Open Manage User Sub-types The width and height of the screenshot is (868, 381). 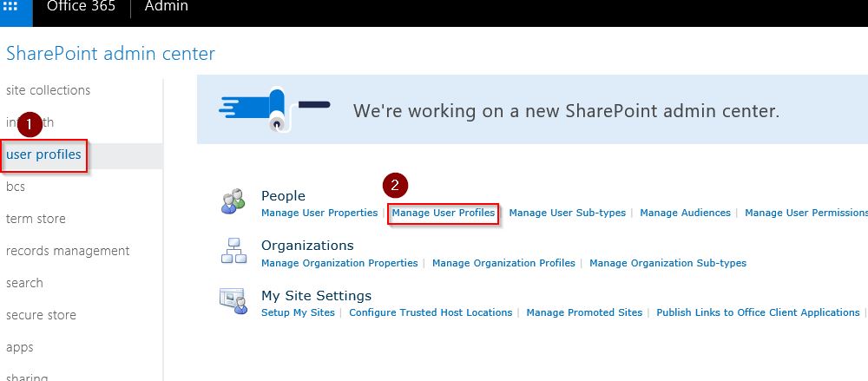pyautogui.click(x=568, y=213)
